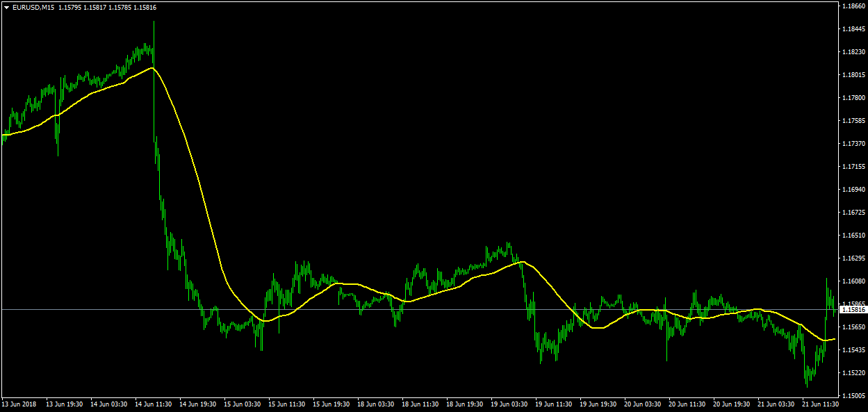The width and height of the screenshot is (868, 412).
Task: Click the EURUSD,M15 chart title label
Action: (33, 8)
